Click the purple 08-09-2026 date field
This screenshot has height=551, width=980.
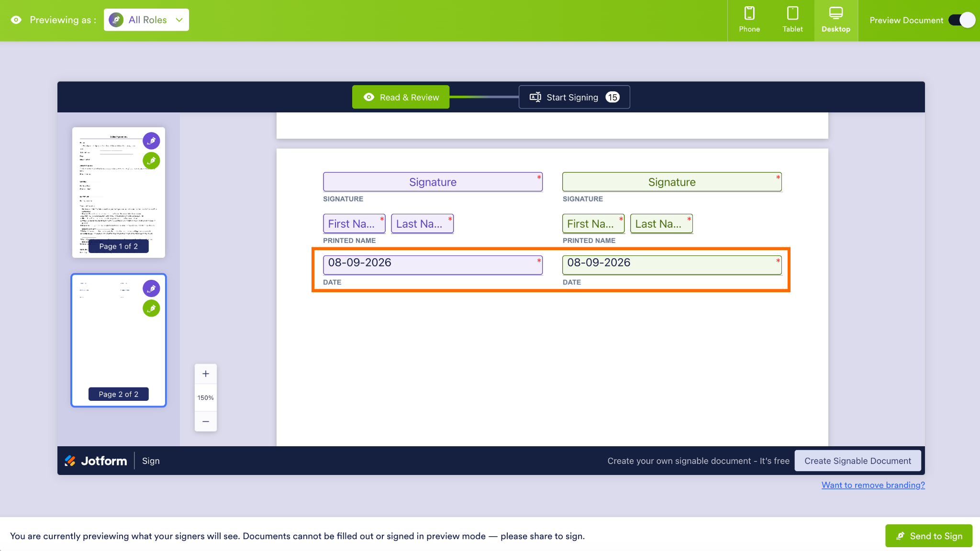tap(433, 265)
